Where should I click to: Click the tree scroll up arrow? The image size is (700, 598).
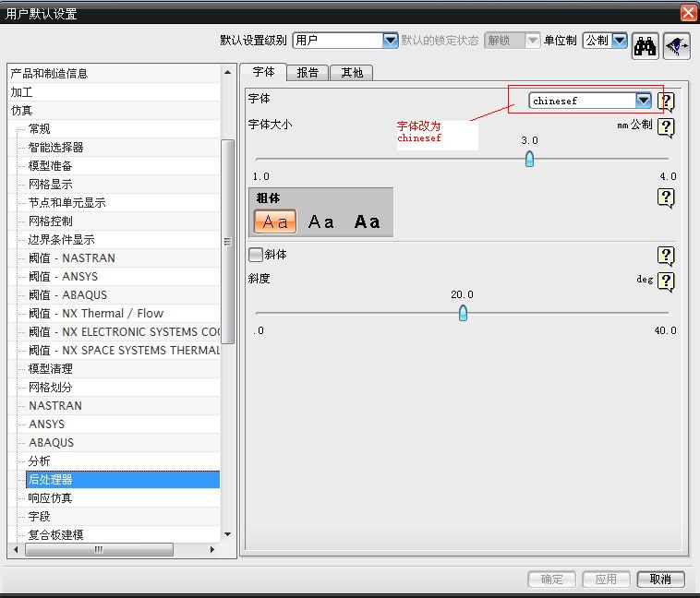pos(228,72)
